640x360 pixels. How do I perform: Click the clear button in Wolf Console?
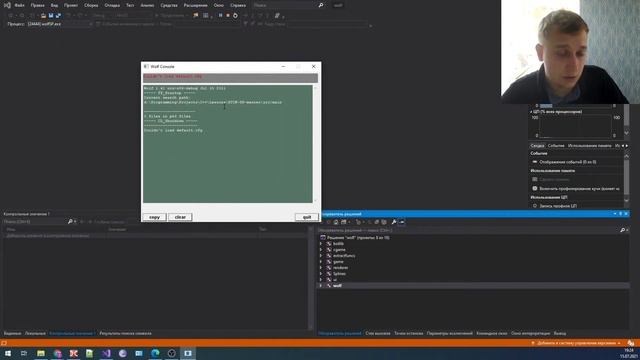[x=180, y=217]
